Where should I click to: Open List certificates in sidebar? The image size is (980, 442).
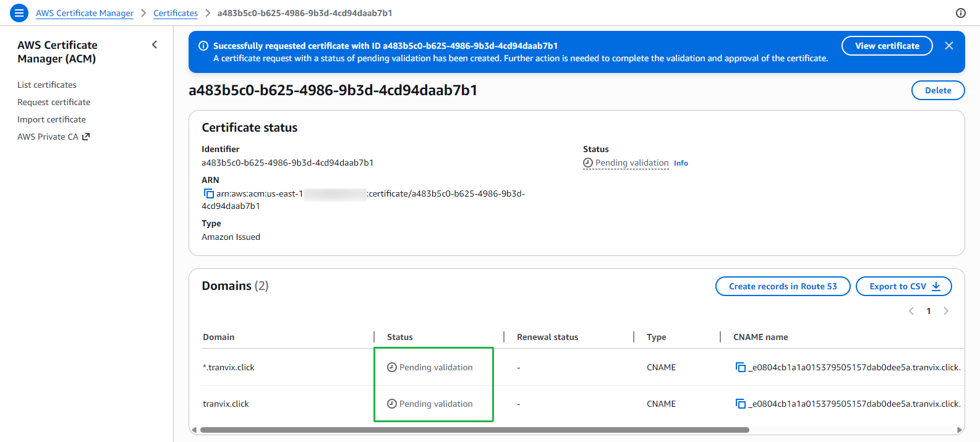47,85
